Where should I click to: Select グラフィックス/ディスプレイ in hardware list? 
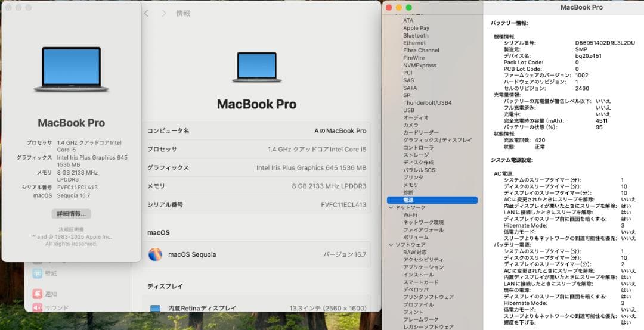pyautogui.click(x=438, y=140)
